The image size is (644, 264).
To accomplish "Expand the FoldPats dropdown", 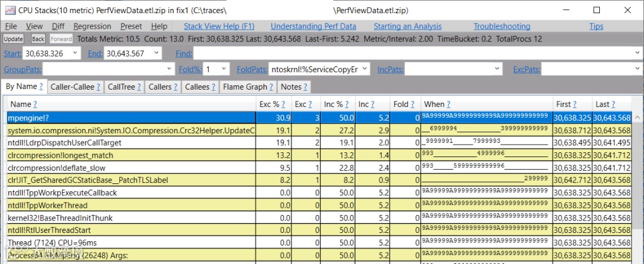I will point(365,69).
